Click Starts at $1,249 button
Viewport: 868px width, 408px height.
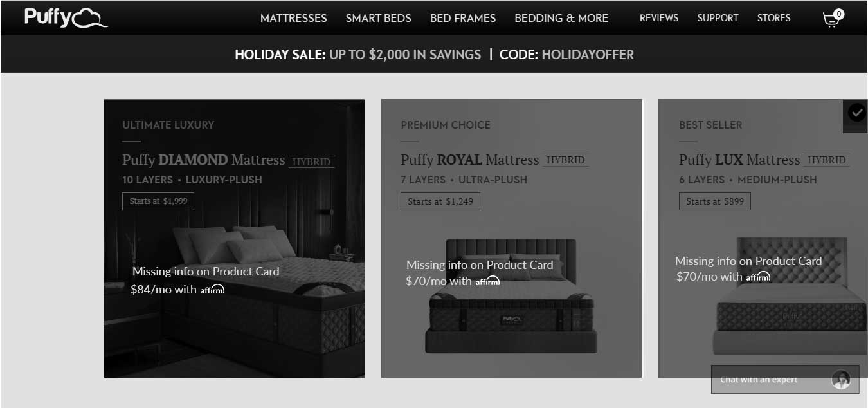click(440, 201)
